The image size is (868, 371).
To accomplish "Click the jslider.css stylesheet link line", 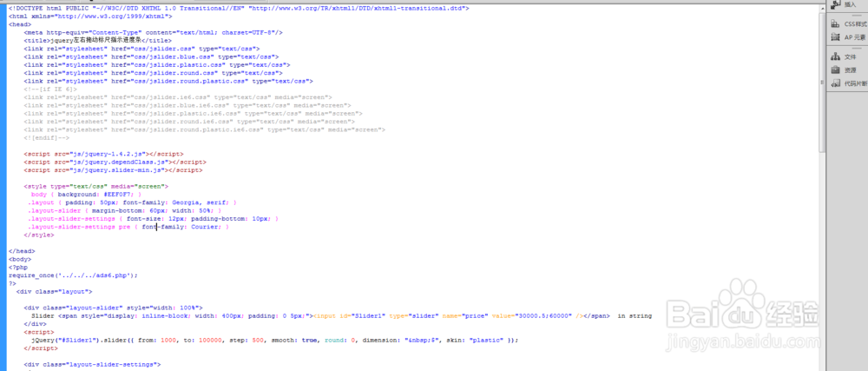I will coord(141,49).
